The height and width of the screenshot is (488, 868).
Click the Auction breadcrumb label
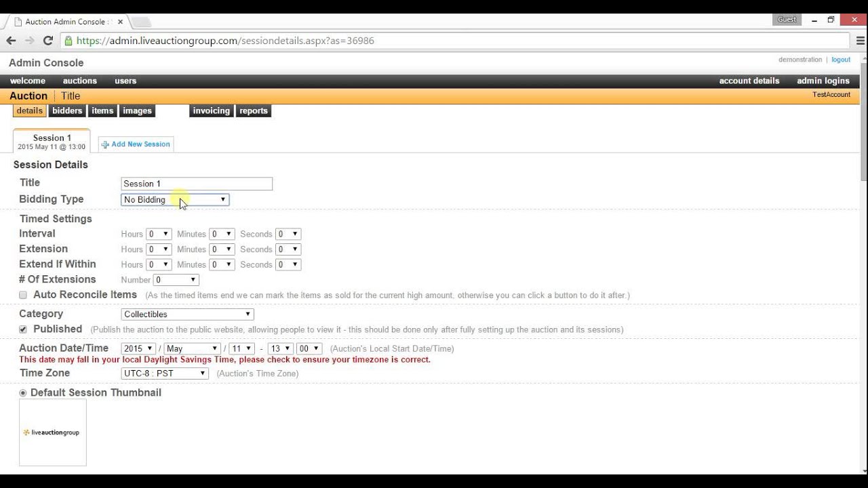click(28, 96)
